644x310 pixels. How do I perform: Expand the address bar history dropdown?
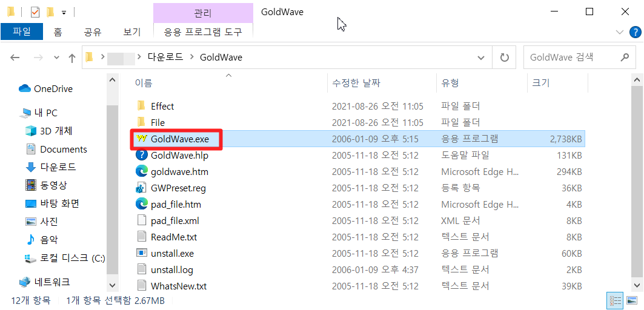coord(480,58)
